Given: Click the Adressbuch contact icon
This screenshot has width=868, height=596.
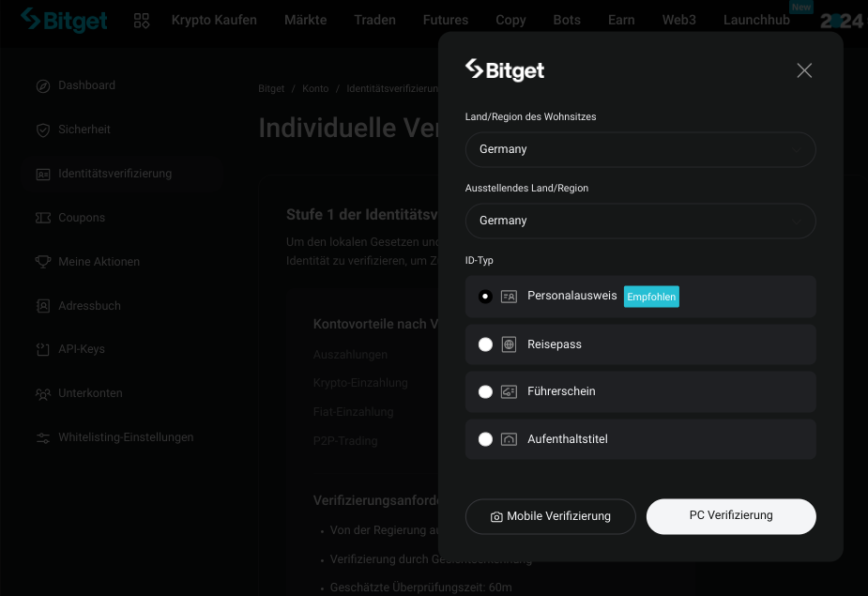Looking at the screenshot, I should (x=42, y=306).
